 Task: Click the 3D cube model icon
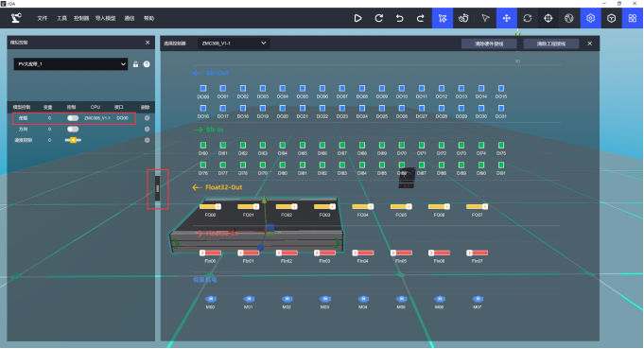click(611, 18)
